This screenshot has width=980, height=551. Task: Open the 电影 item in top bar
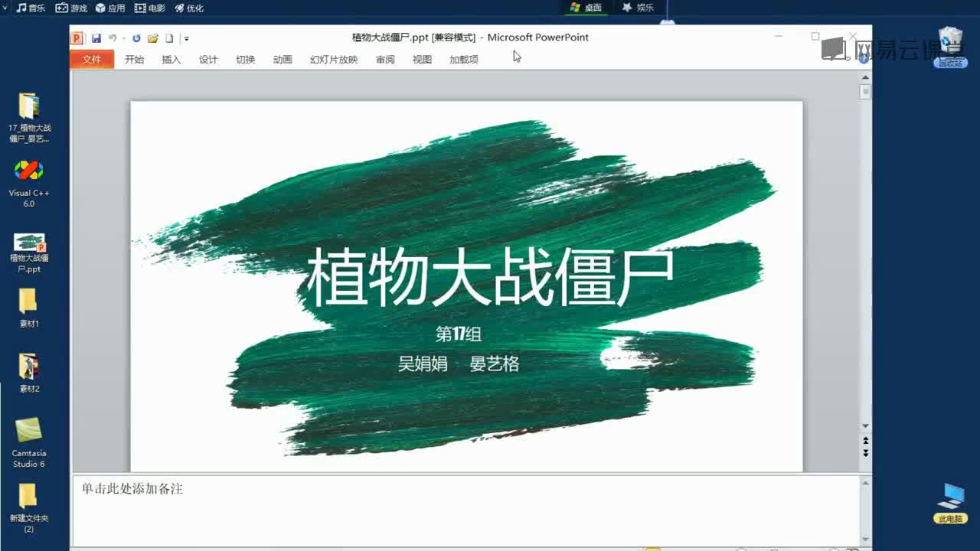pyautogui.click(x=150, y=8)
